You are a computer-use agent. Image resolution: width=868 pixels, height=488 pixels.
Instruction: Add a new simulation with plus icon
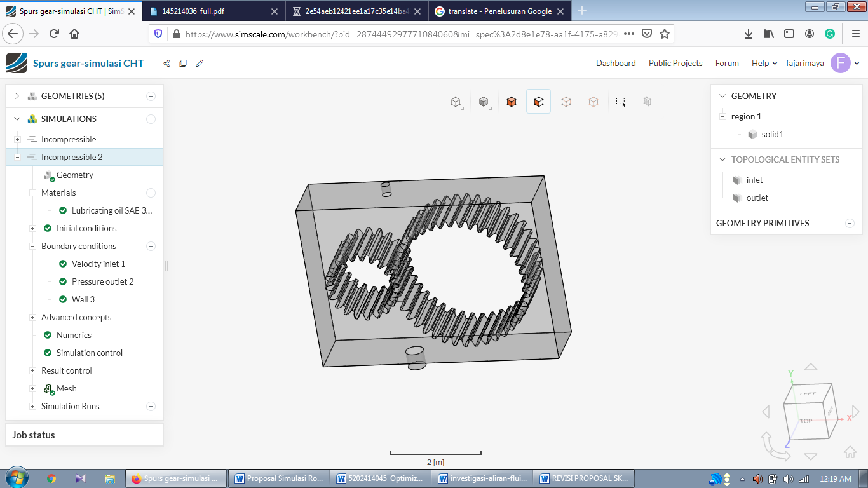(x=151, y=119)
